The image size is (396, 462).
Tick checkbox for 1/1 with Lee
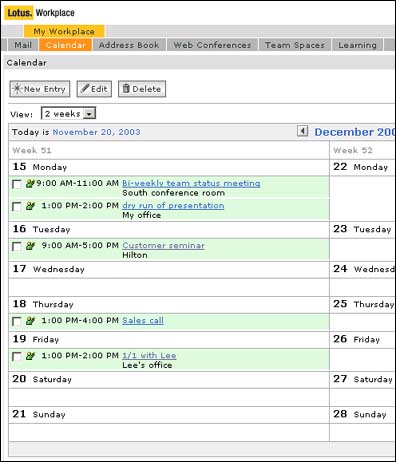(x=17, y=357)
